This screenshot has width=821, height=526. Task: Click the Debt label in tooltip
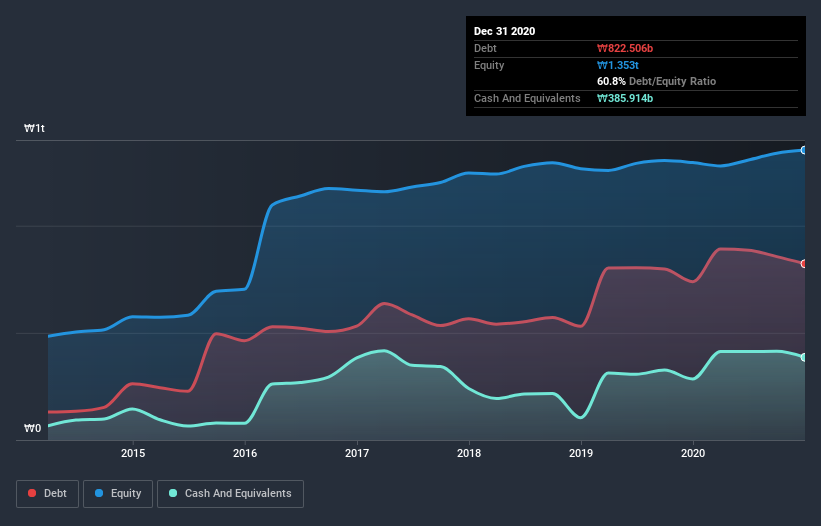coord(485,48)
